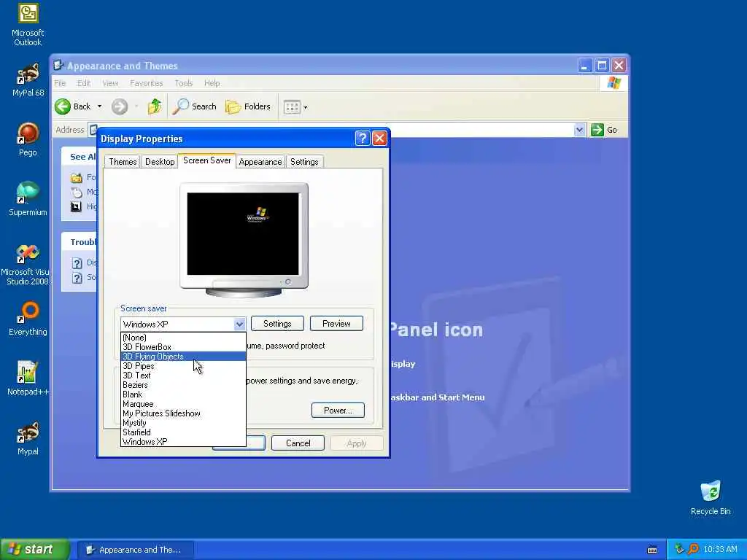Choose 3D Flying Objects screen saver
747x560 pixels.
coord(183,356)
